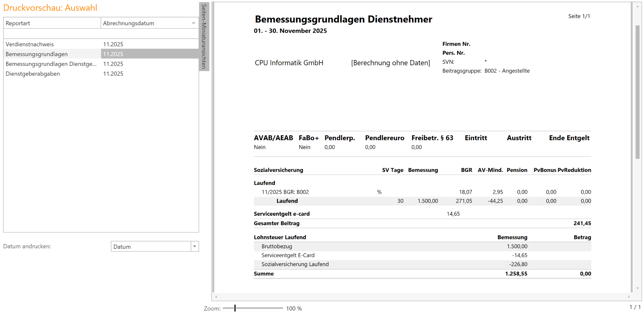Click the Bruttobezug row in Lohnsteuer Laufend

click(x=422, y=246)
